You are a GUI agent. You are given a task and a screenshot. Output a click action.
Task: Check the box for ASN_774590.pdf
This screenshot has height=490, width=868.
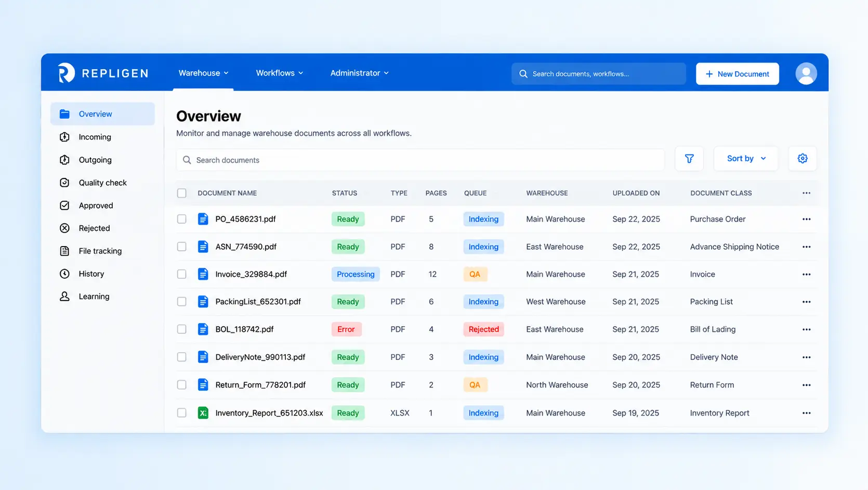pyautogui.click(x=181, y=247)
